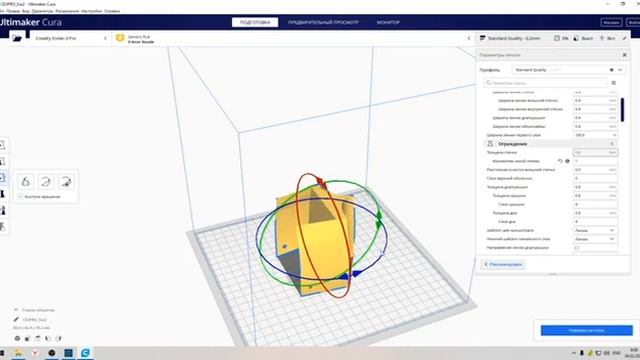The width and height of the screenshot is (640, 360).
Task: Click the wall line count value field
Action: 595,161
